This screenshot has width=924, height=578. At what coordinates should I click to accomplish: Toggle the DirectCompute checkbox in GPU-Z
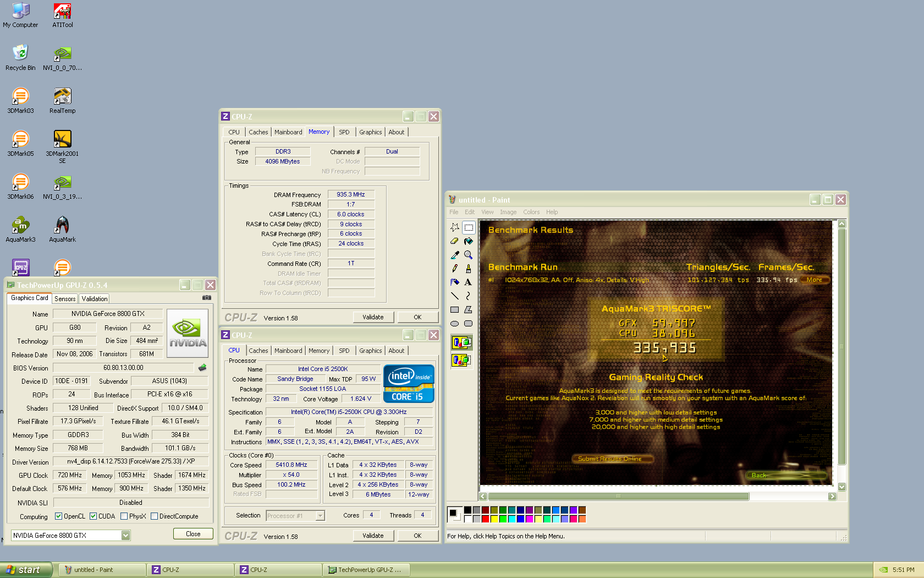(155, 516)
